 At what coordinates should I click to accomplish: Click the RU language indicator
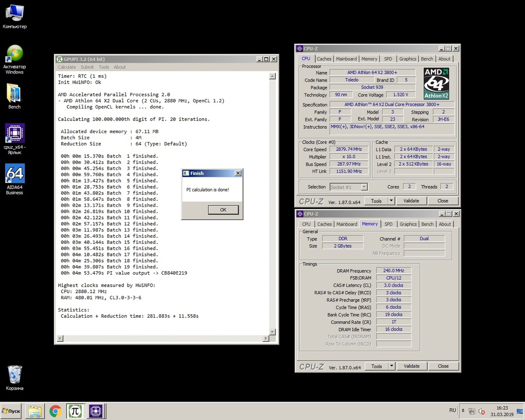453,410
